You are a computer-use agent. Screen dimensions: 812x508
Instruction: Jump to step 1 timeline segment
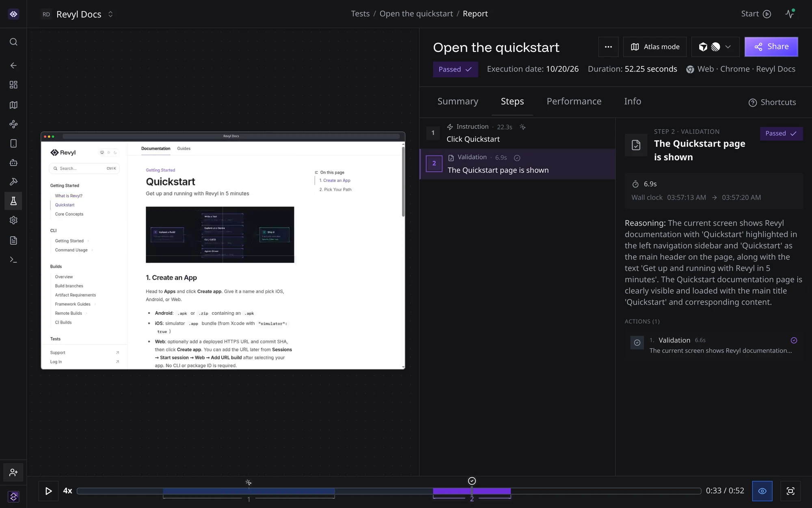point(248,491)
